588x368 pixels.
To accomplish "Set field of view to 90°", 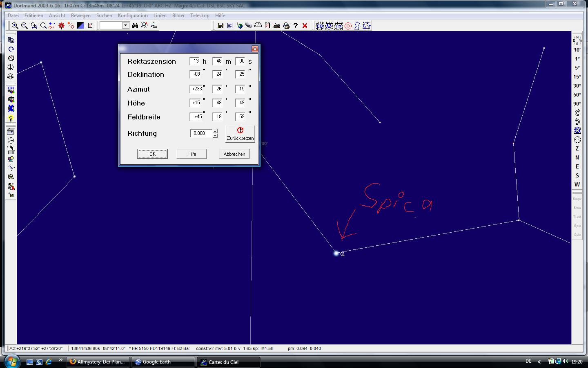I will click(x=577, y=103).
